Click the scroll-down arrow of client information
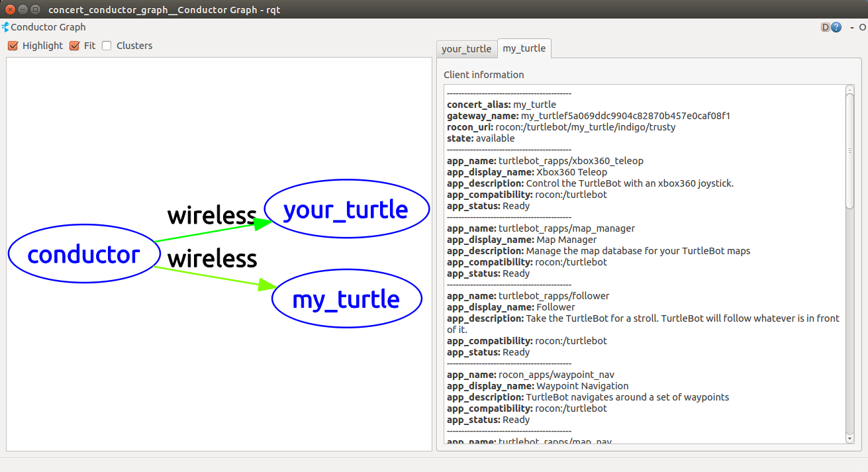 point(849,438)
